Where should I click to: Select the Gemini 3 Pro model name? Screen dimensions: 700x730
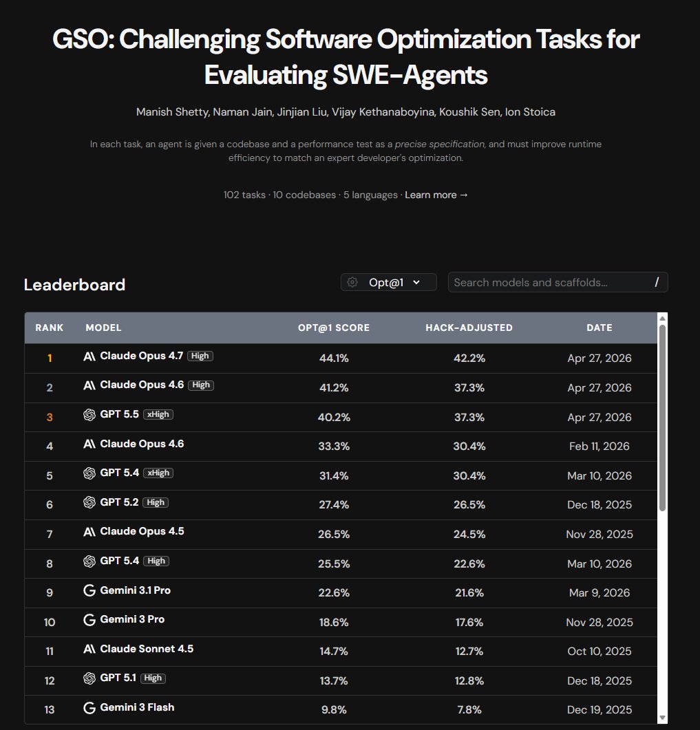click(x=132, y=620)
